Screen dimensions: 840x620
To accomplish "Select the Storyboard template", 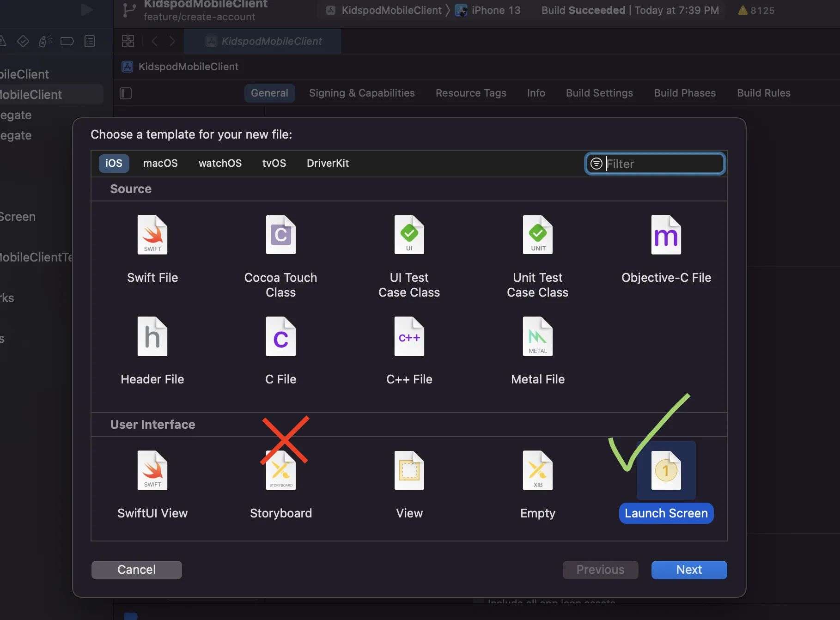I will click(x=280, y=485).
